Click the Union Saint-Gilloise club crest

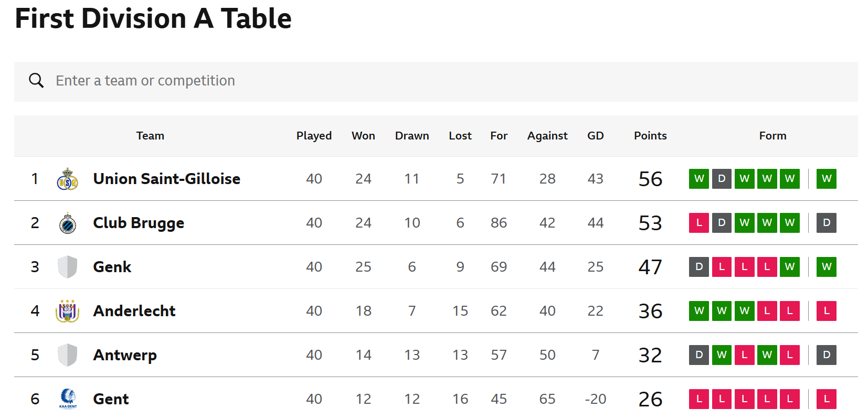coord(67,179)
